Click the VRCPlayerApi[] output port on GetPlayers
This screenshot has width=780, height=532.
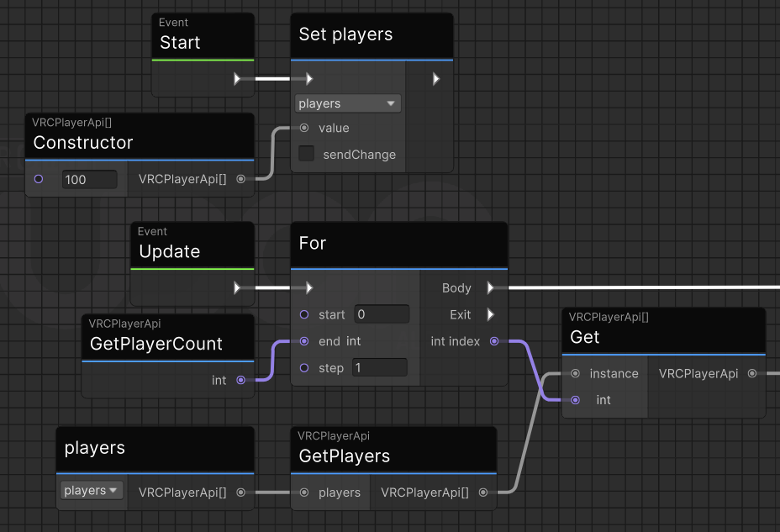click(x=482, y=492)
